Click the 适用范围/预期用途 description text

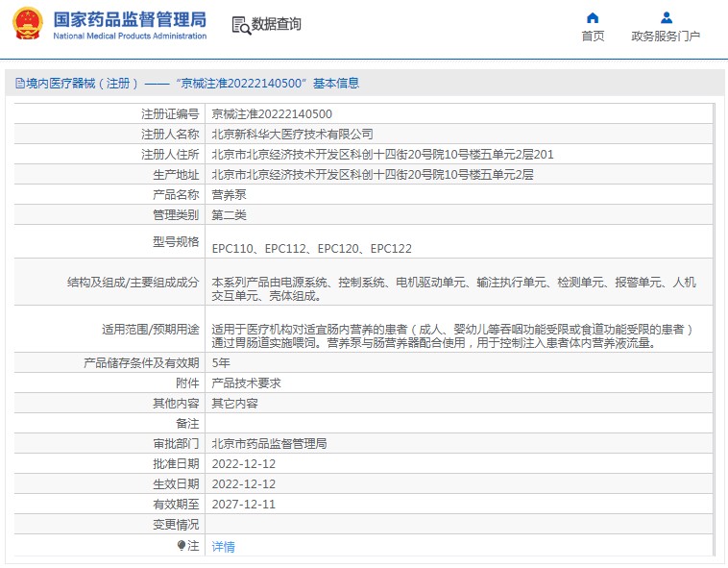452,335
